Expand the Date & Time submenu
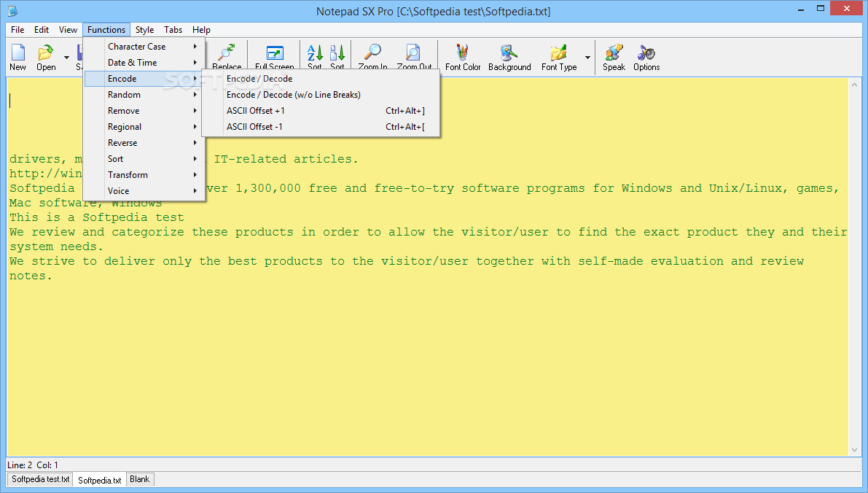The height and width of the screenshot is (493, 868). tap(144, 63)
